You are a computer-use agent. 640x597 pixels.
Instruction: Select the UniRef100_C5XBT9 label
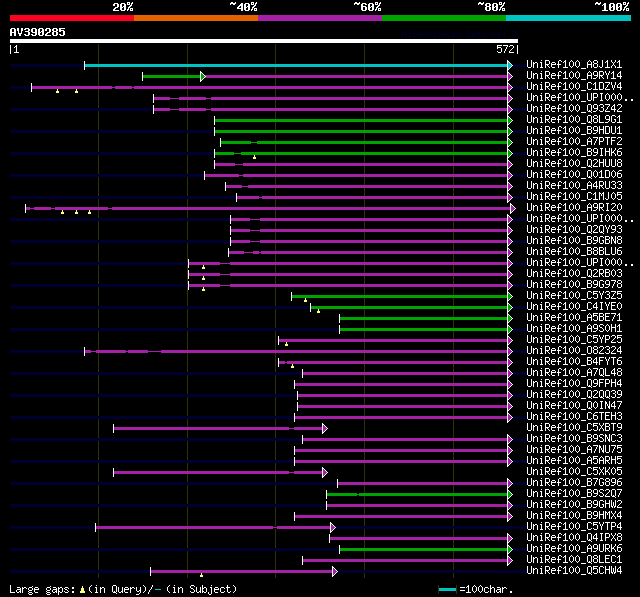[x=574, y=428]
